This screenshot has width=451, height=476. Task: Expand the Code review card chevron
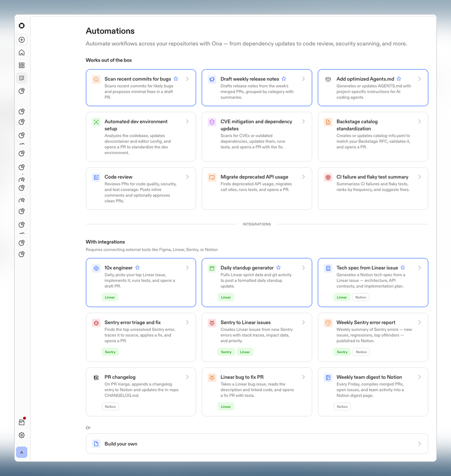click(x=187, y=177)
